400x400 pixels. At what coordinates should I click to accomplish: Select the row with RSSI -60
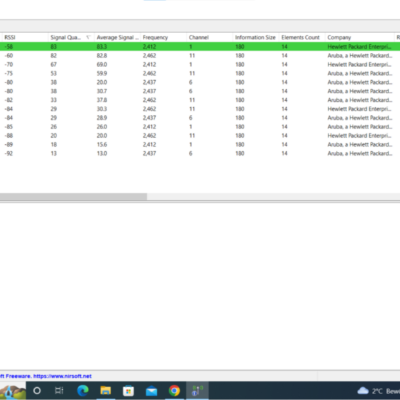coord(200,56)
